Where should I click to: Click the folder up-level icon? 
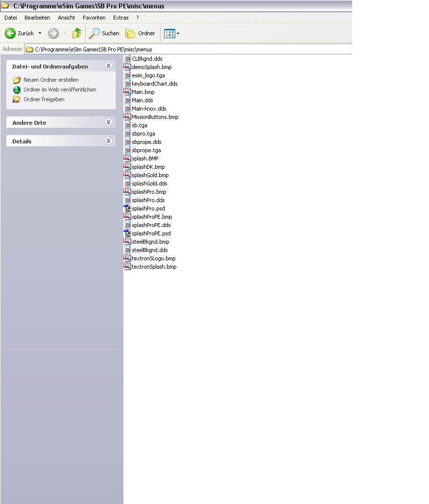[x=77, y=33]
